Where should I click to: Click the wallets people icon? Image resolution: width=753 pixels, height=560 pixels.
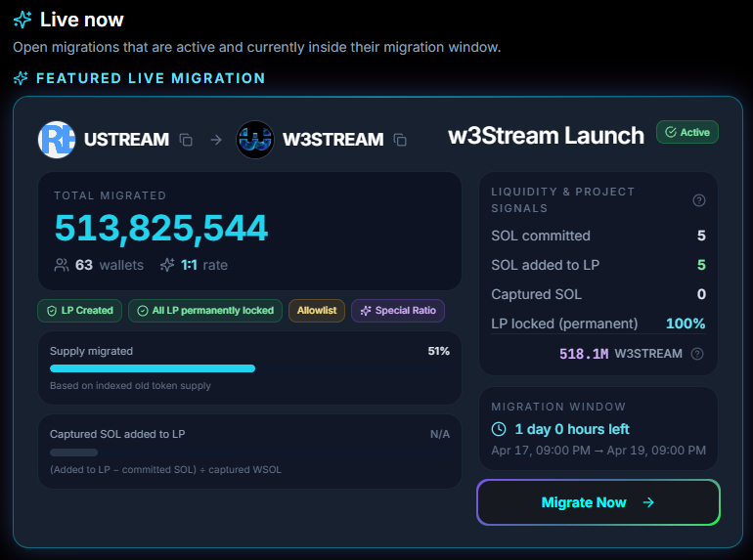(61, 265)
